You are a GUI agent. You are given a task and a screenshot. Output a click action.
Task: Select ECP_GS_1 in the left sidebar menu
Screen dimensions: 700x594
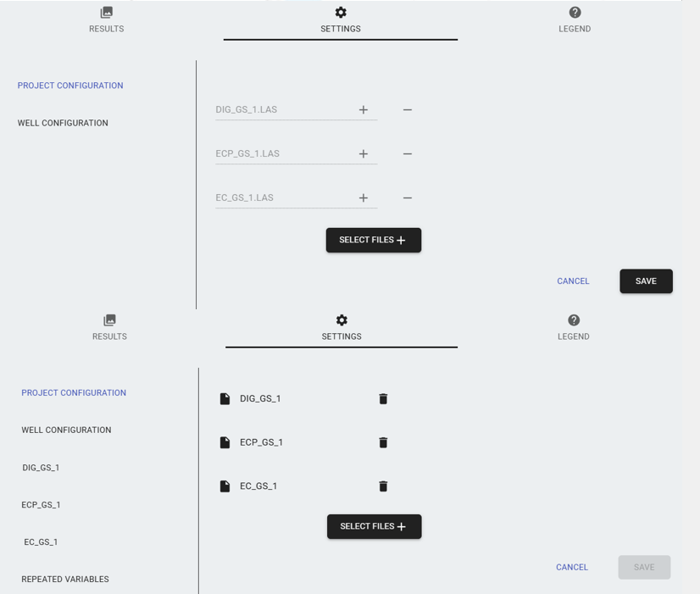tap(41, 505)
